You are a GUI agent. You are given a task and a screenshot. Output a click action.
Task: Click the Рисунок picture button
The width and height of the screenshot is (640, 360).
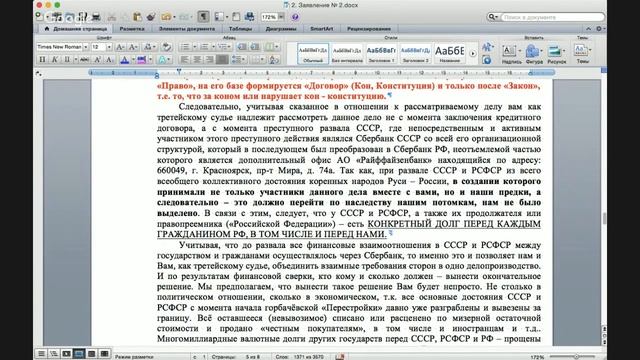click(556, 54)
